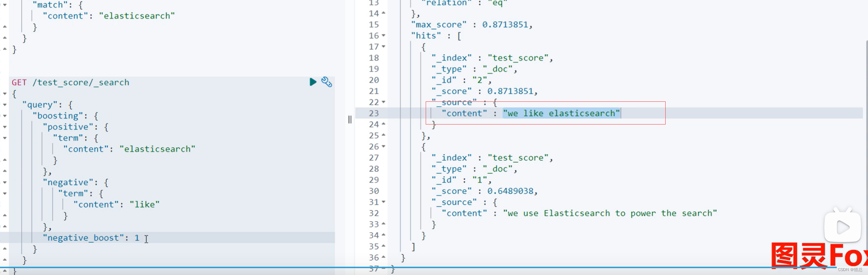Viewport: 868px width, 275px height.
Task: Click the positive term's "content": "elasticsearch" line
Action: click(x=129, y=149)
